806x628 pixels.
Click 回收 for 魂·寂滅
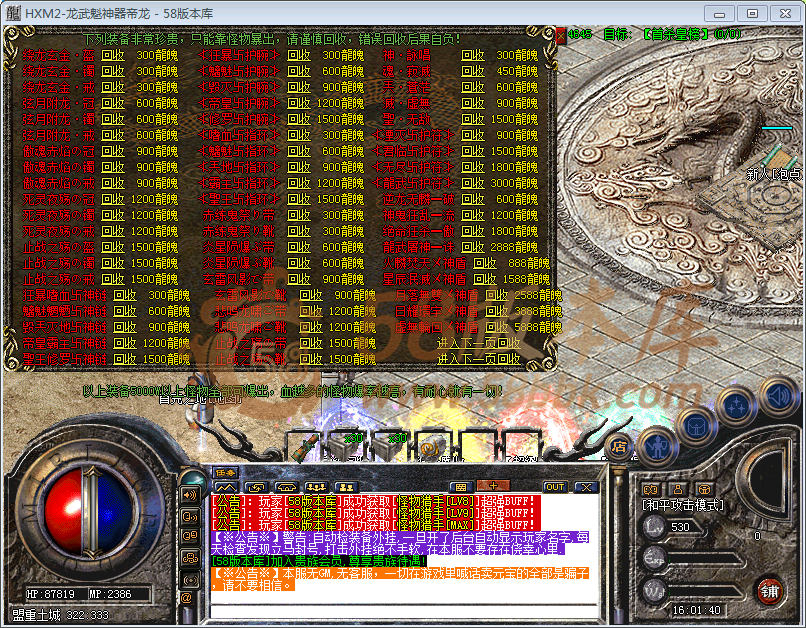[x=472, y=71]
